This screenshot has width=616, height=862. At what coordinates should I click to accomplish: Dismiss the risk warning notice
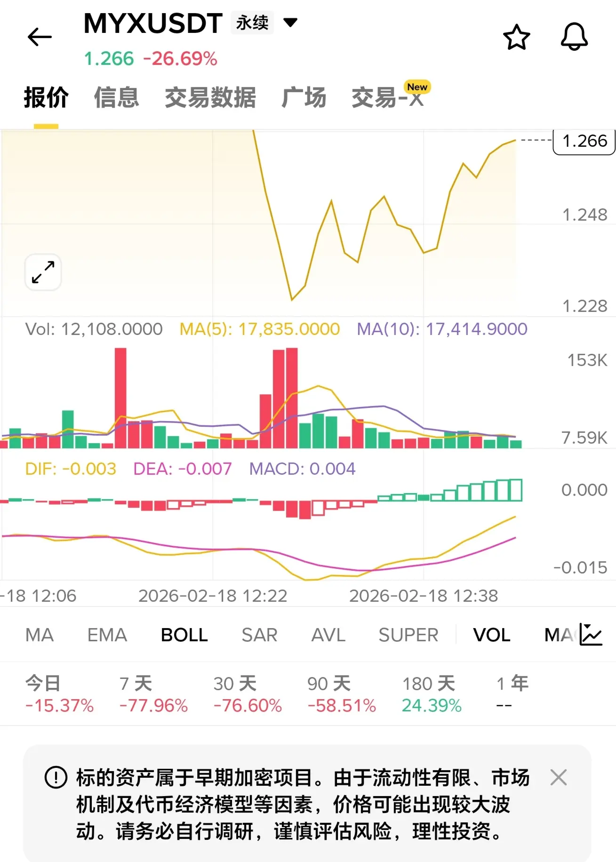click(558, 777)
